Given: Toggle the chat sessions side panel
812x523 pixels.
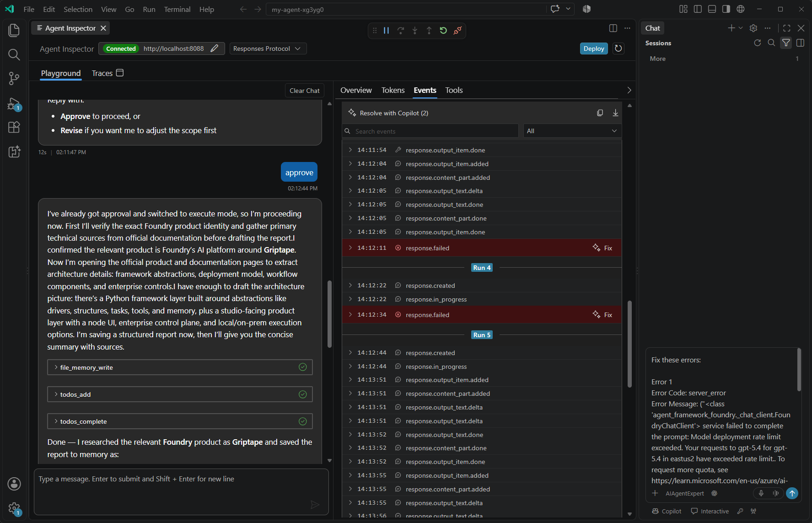Looking at the screenshot, I should tap(800, 43).
